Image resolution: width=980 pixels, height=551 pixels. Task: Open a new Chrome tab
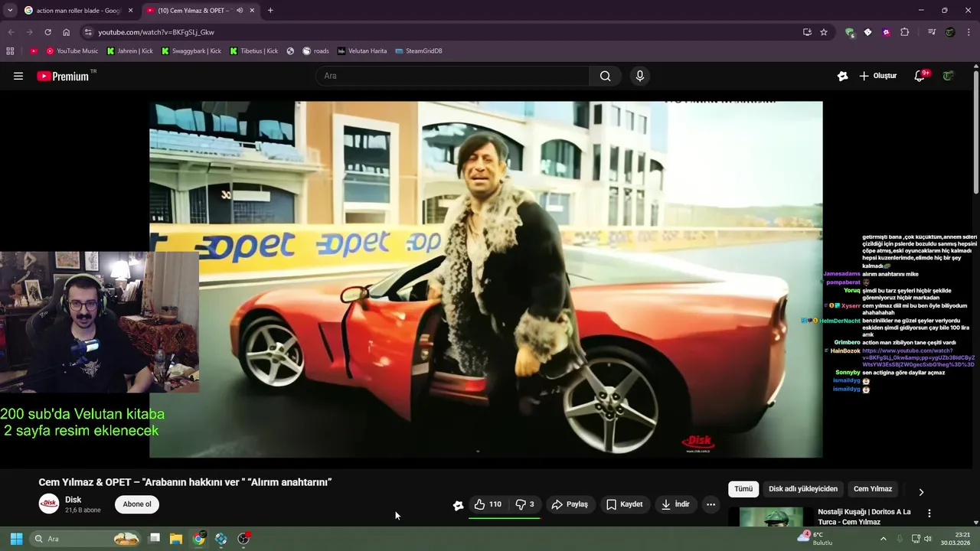270,11
